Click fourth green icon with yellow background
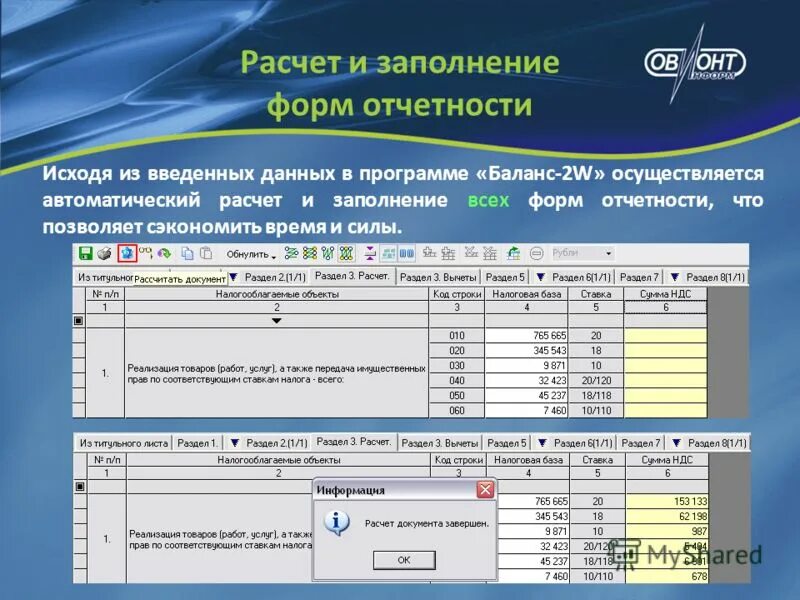 pyautogui.click(x=346, y=253)
